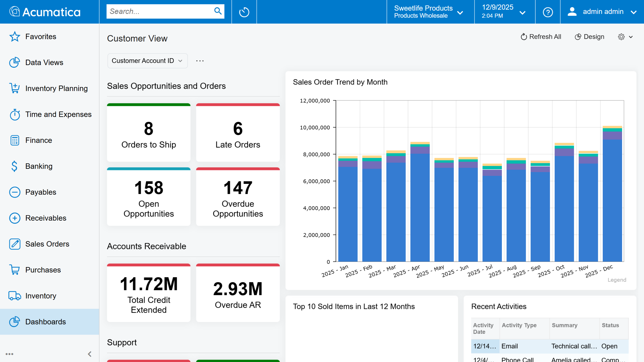Click the Favorites star icon
The width and height of the screenshot is (644, 362).
[15, 37]
